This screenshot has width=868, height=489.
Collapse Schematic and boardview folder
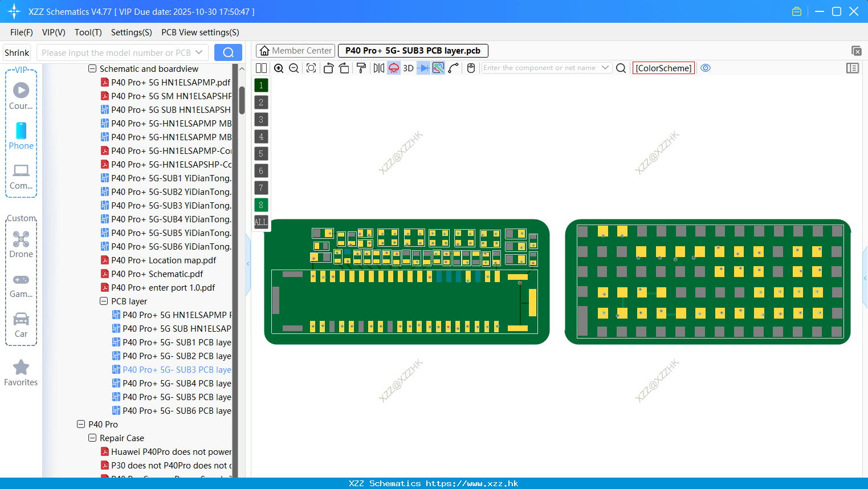point(92,69)
